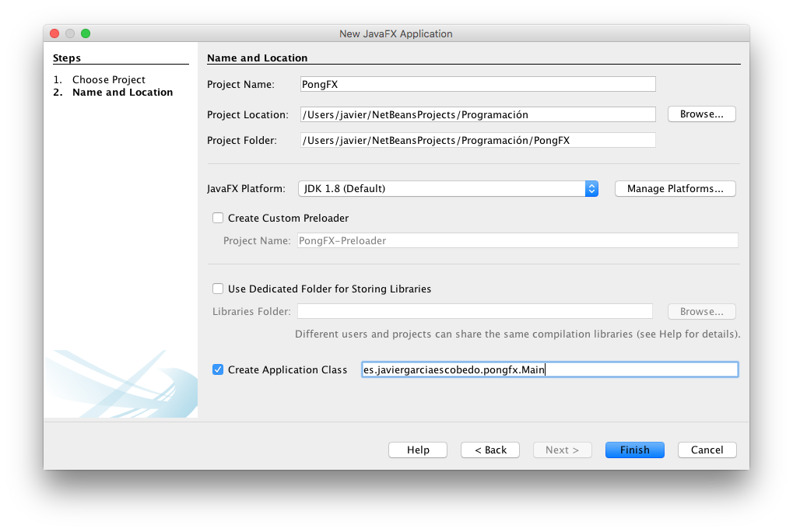The width and height of the screenshot is (793, 532).
Task: Go to previous step with Back button
Action: point(489,450)
